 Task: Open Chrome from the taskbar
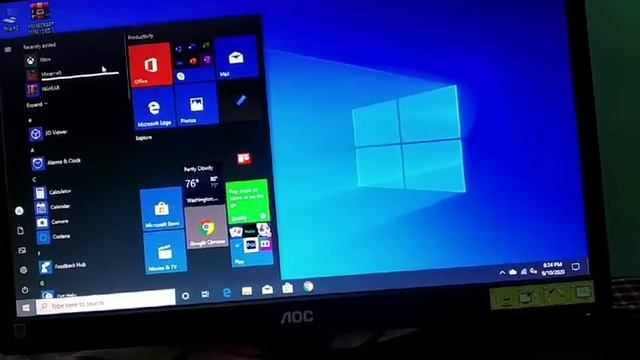(308, 287)
